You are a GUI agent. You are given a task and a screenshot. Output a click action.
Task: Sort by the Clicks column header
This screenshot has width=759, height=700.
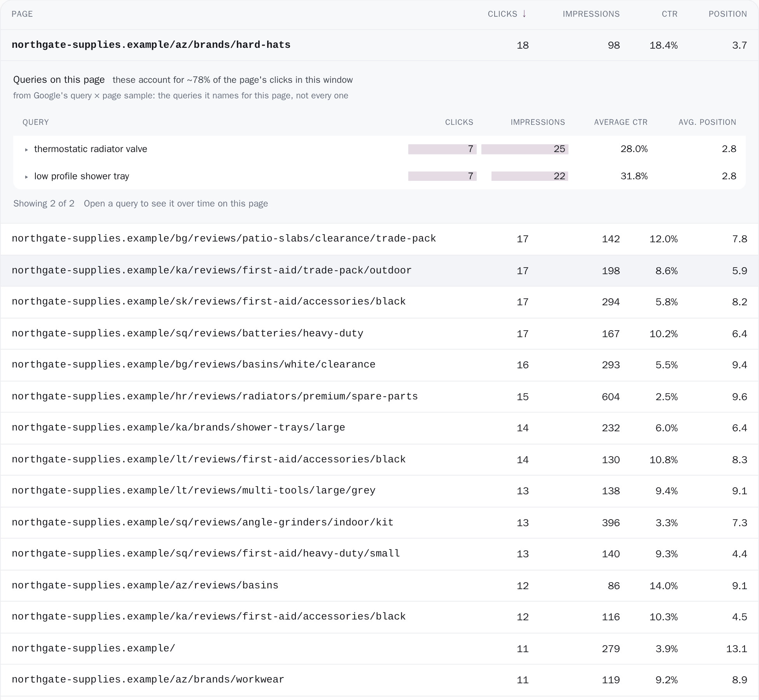[507, 14]
